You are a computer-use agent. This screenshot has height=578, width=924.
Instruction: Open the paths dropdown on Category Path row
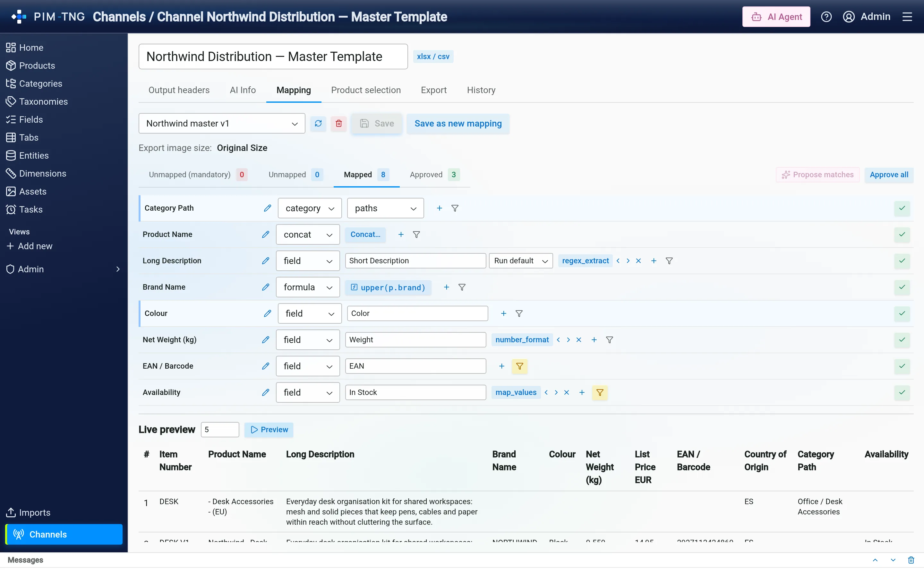click(385, 208)
